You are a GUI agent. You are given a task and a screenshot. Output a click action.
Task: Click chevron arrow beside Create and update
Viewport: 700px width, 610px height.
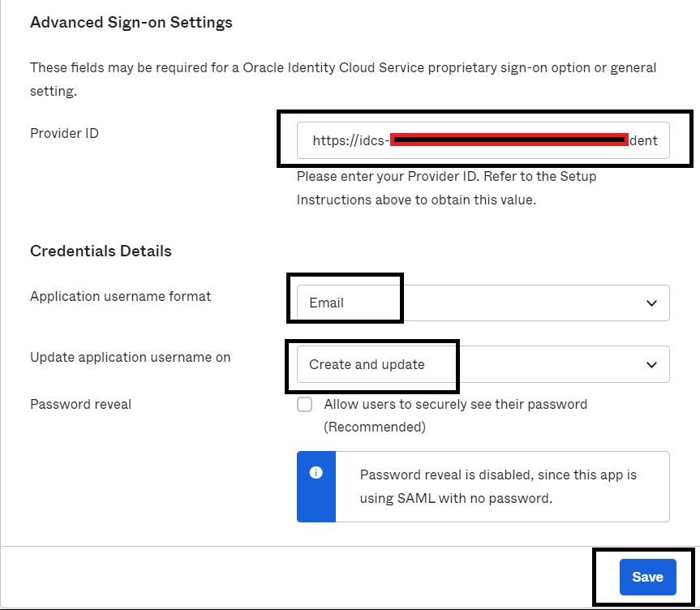[x=651, y=365]
